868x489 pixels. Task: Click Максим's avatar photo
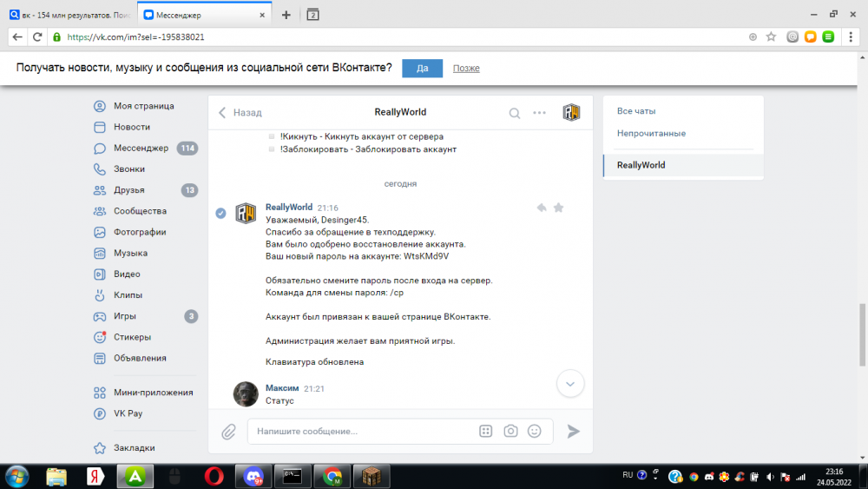(246, 393)
